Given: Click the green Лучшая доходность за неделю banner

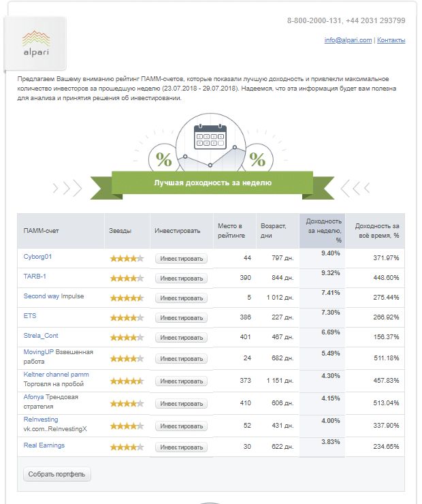Looking at the screenshot, I should 212,183.
